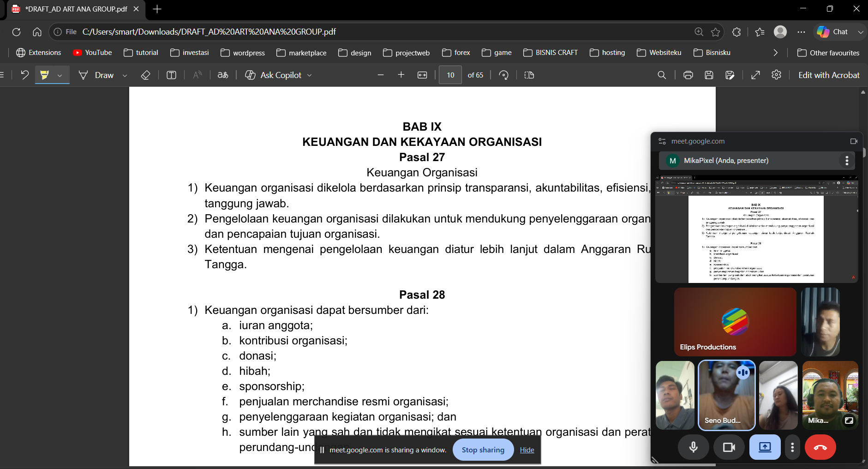Open the browser home page icon
The height and width of the screenshot is (469, 868).
click(37, 32)
